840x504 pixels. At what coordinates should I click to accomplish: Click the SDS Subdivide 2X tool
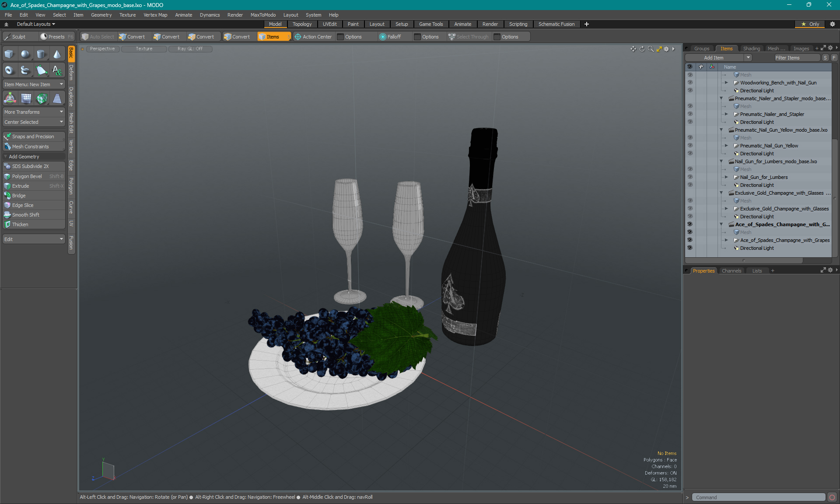tap(34, 166)
